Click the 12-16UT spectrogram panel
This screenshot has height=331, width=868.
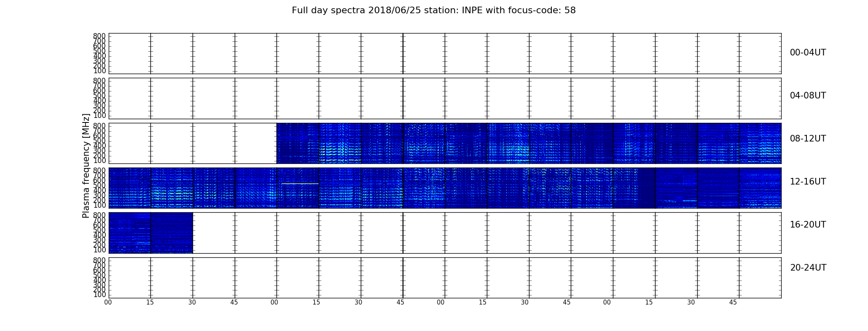click(x=445, y=188)
